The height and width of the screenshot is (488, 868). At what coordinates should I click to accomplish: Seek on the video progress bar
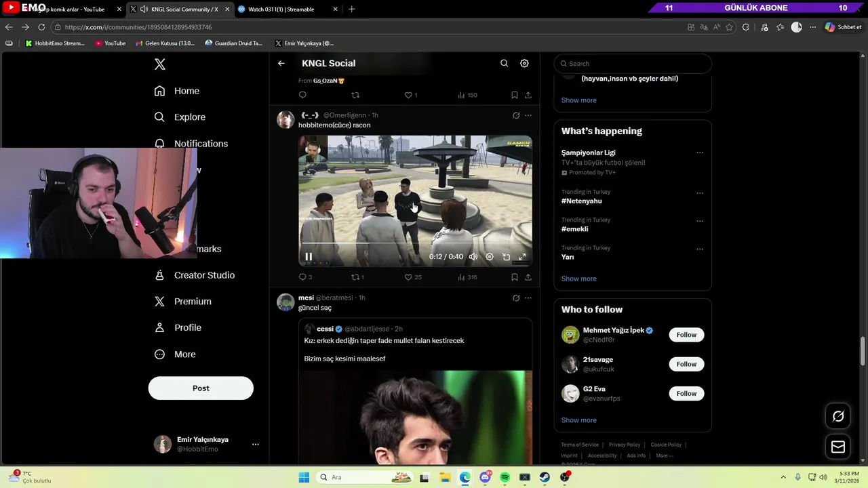coord(415,243)
